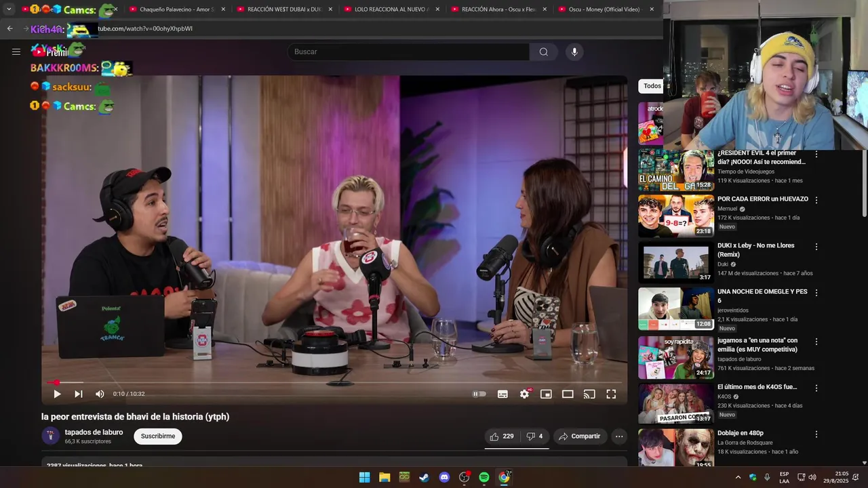The image size is (868, 488).
Task: Open more actions menu beside Compartir
Action: coord(619,436)
